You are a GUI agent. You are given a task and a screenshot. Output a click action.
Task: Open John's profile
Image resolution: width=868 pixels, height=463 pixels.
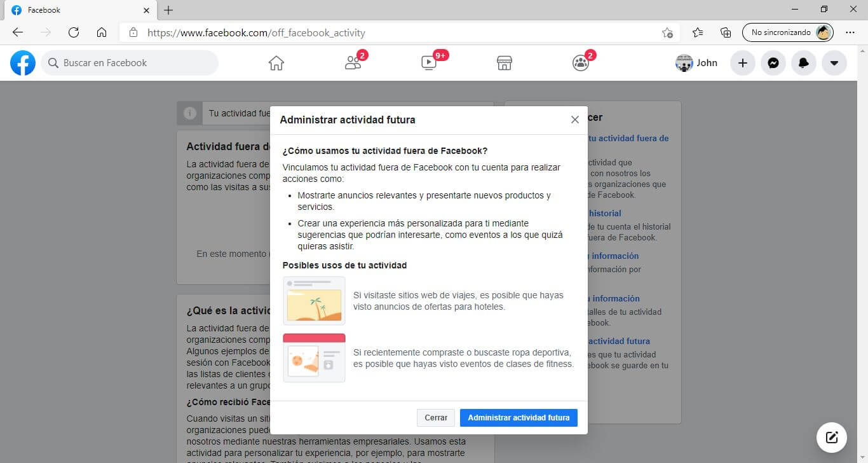(x=696, y=63)
